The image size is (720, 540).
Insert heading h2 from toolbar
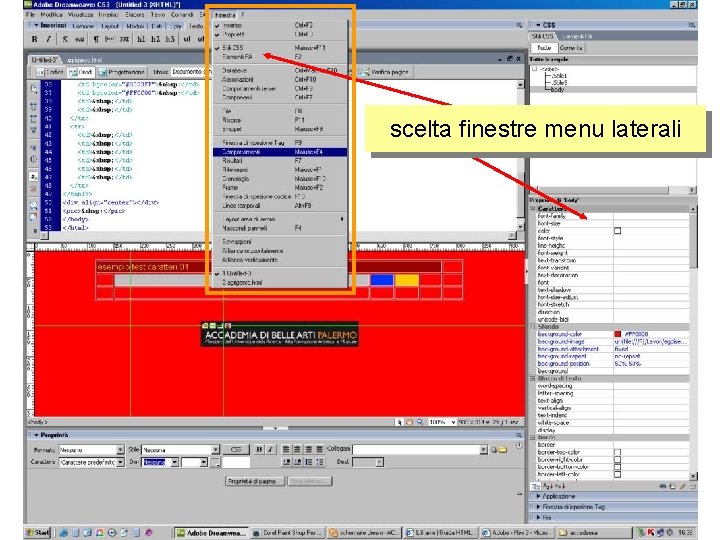[x=155, y=39]
